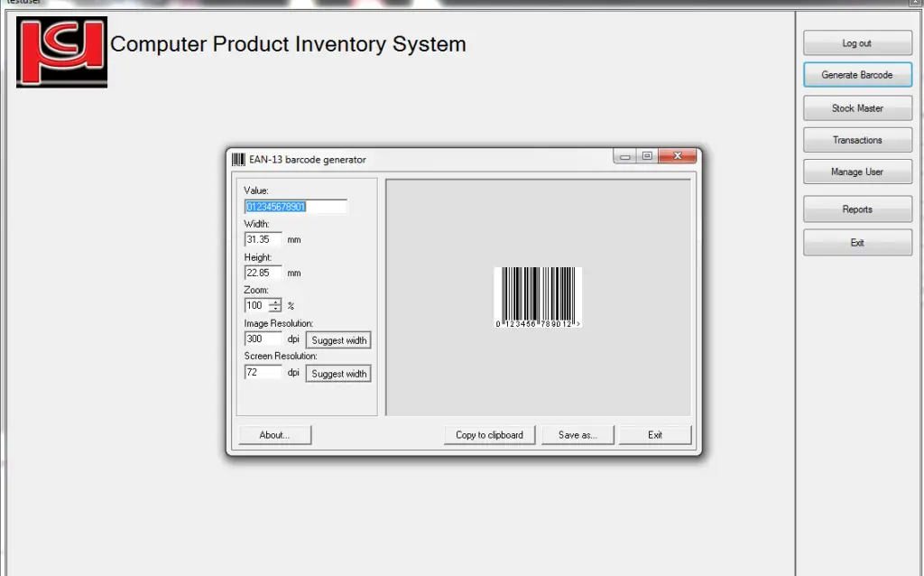Screen dimensions: 924x576
Task: Click Suggest width next to Screen Resolution
Action: 337,373
